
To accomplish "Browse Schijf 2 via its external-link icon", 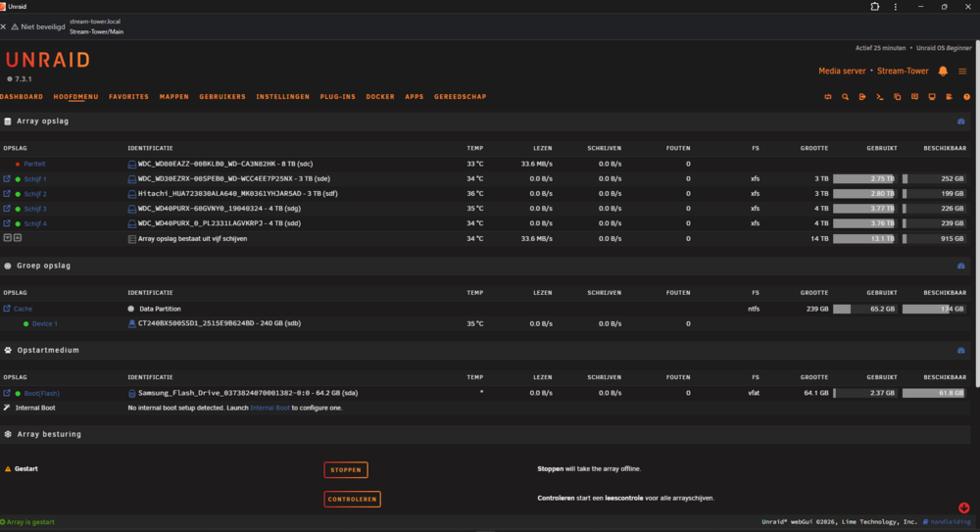I will [7, 194].
